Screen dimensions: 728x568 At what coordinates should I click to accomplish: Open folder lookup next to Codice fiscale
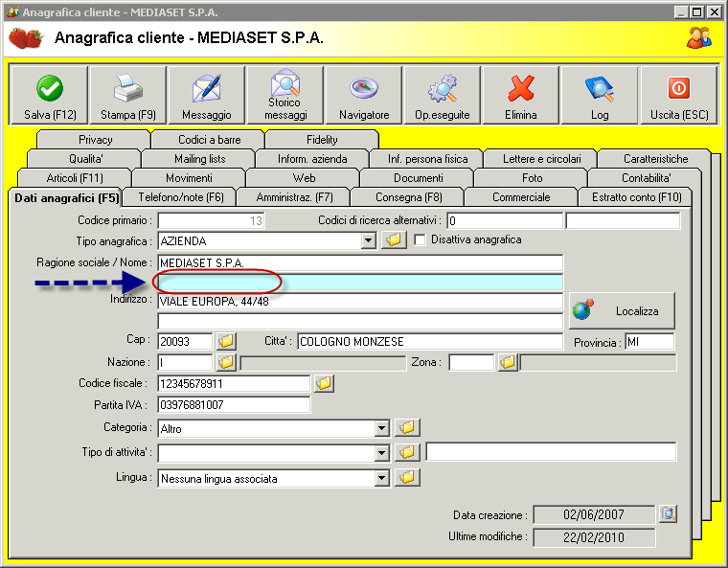click(324, 384)
